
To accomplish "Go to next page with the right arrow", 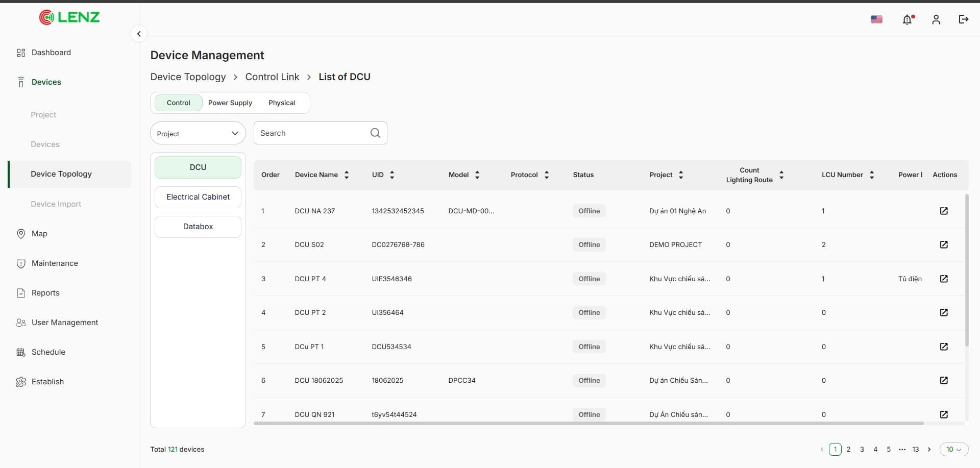I will pyautogui.click(x=929, y=449).
